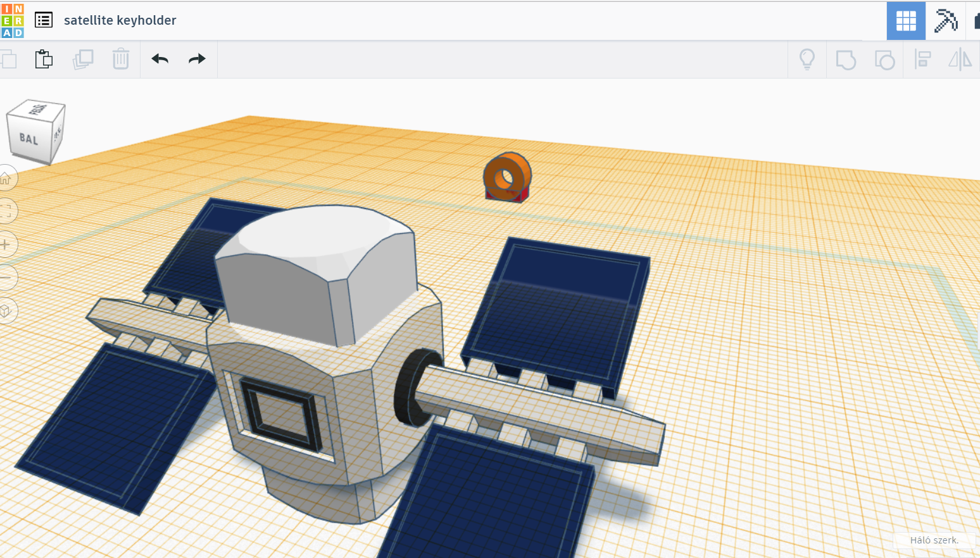Open the Blocks pickaxe mode

click(x=945, y=21)
